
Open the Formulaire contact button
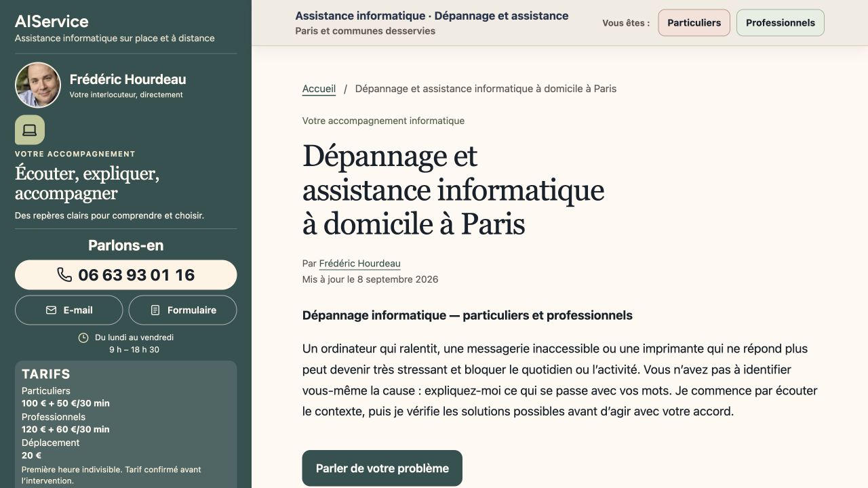pyautogui.click(x=183, y=310)
